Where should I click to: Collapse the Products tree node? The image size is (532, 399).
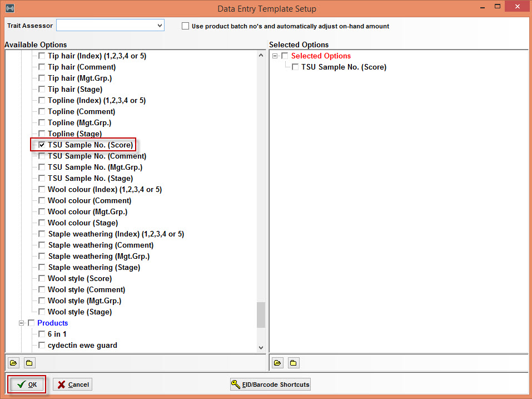(x=21, y=323)
